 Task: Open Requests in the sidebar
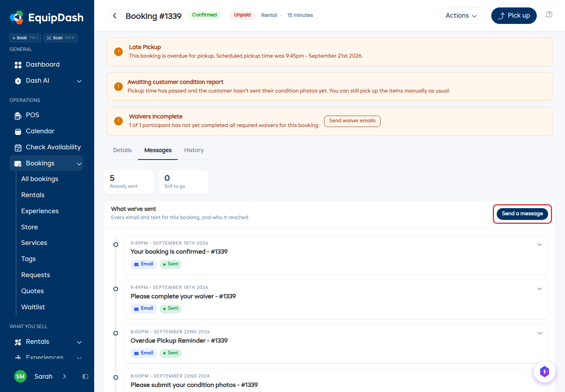(36, 275)
